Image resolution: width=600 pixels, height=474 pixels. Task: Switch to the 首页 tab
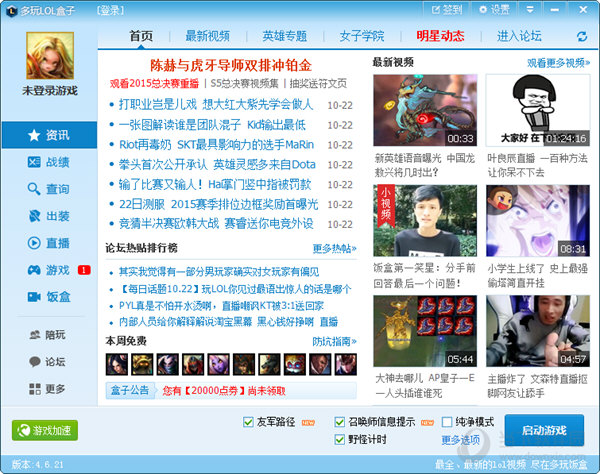(141, 36)
